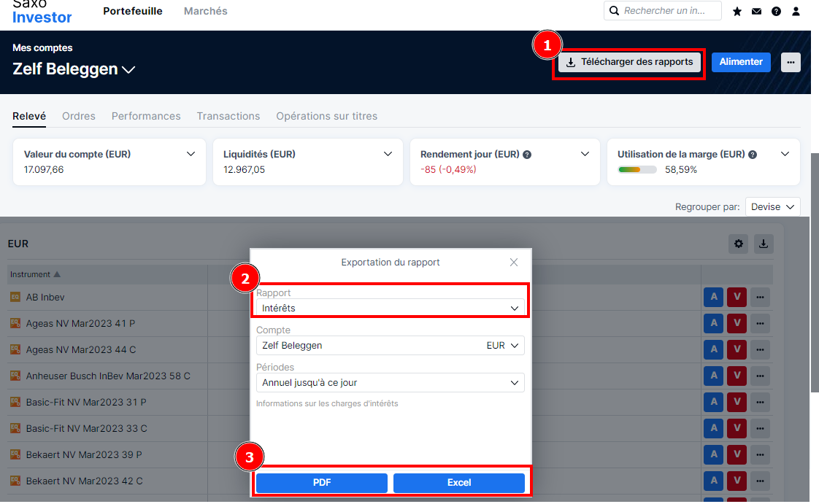Click the page vertical scrollbar
Screen dimensions: 819x504
(x=815, y=272)
